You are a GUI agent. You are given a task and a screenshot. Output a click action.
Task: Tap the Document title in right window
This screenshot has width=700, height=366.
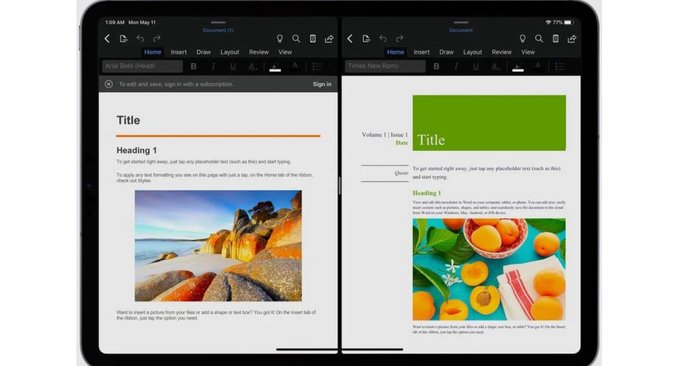click(x=461, y=30)
